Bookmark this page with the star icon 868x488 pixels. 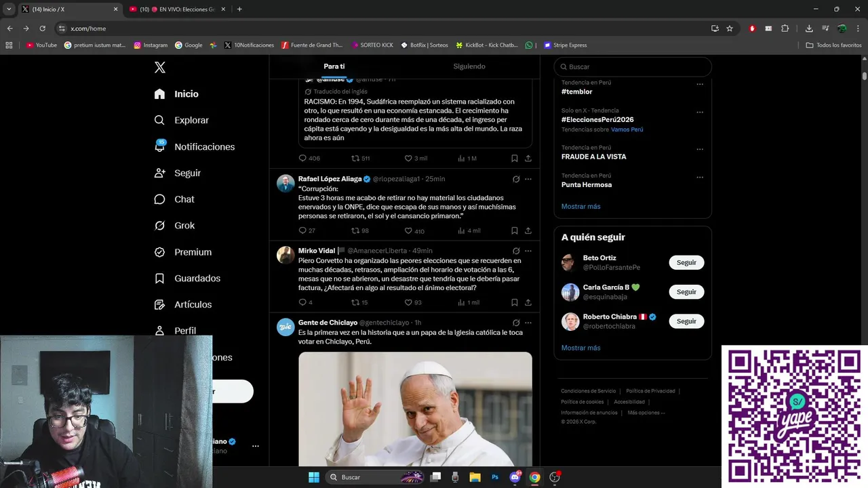pos(730,28)
